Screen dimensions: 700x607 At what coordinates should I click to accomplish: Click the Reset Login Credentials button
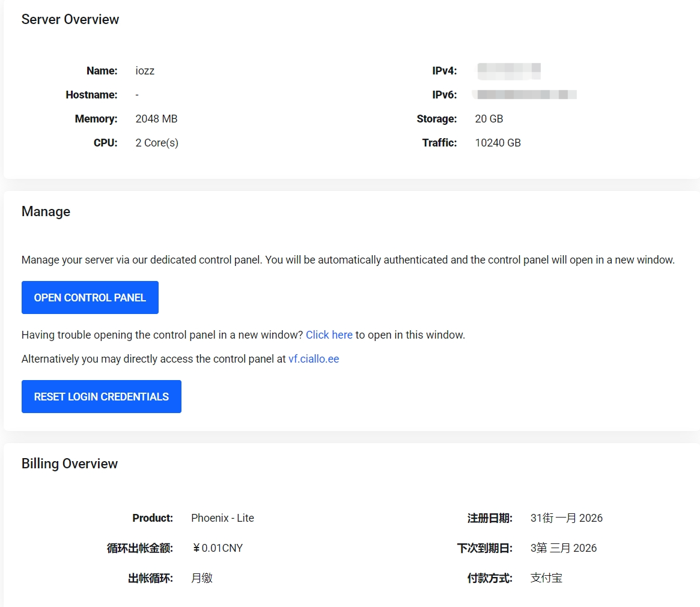click(102, 396)
